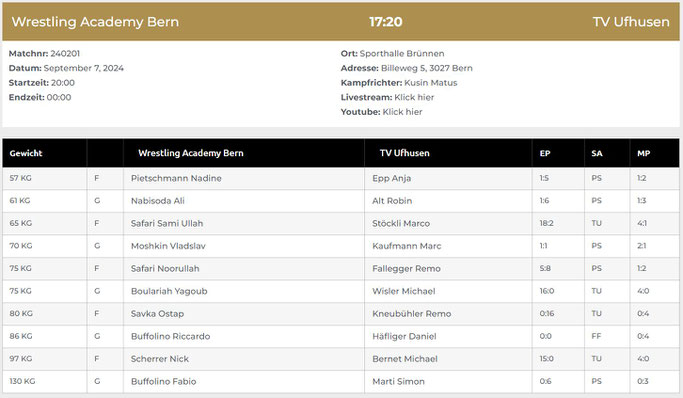Click the Wrestling Academy Bern banner title

click(x=95, y=22)
